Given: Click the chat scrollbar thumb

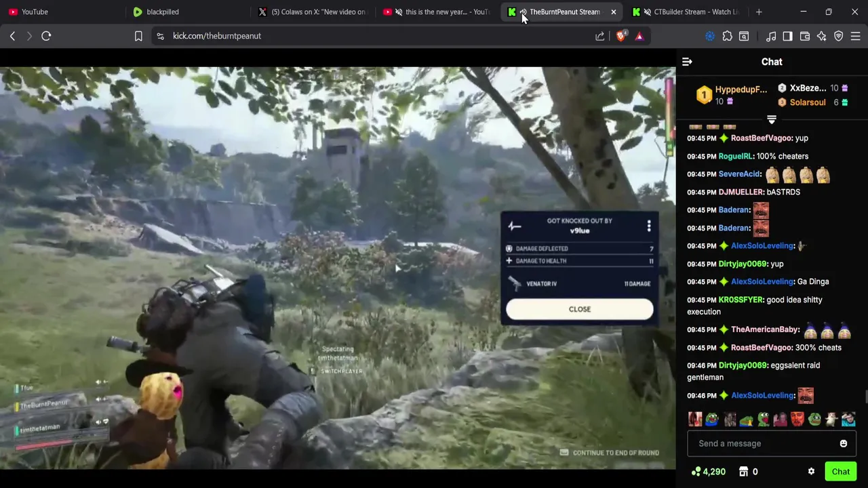Looking at the screenshot, I should coord(865,397).
